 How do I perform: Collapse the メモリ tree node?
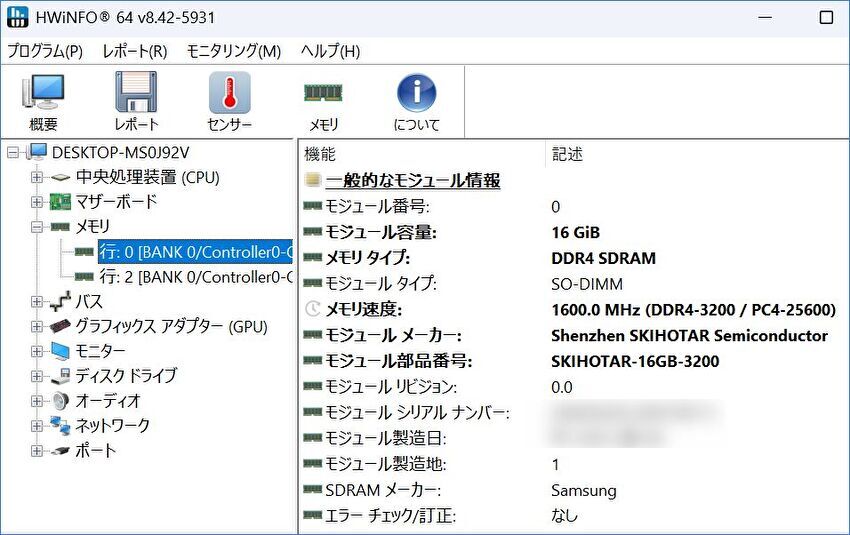(37, 228)
